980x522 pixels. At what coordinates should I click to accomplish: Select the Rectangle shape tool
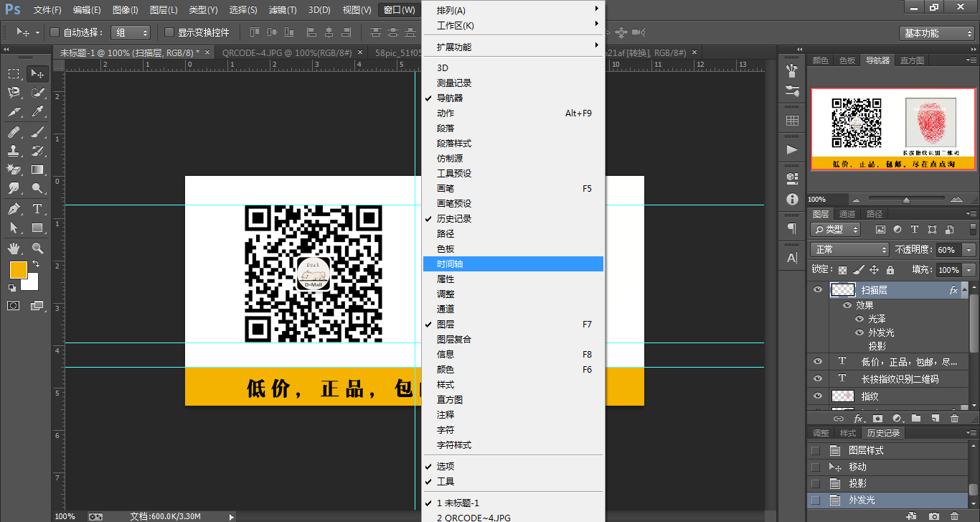coord(37,228)
